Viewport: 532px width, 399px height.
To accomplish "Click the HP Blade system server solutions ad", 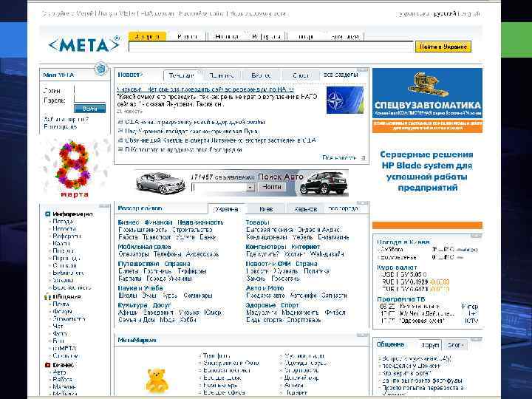I will point(427,171).
